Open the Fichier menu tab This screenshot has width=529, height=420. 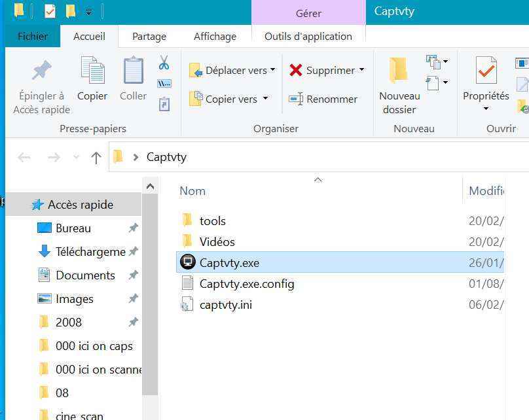(x=33, y=36)
